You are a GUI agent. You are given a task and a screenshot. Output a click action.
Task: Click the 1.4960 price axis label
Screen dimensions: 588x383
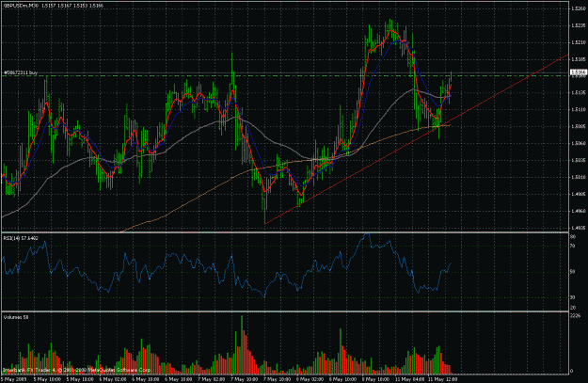(x=579, y=211)
